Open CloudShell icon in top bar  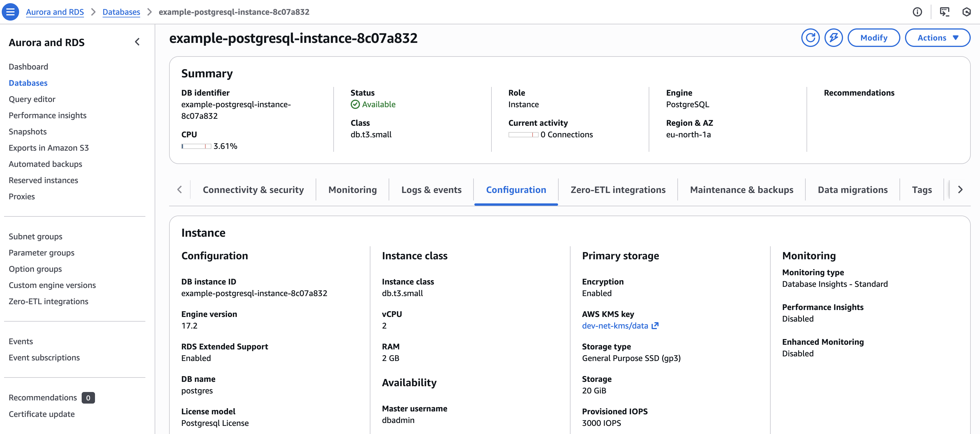coord(944,12)
